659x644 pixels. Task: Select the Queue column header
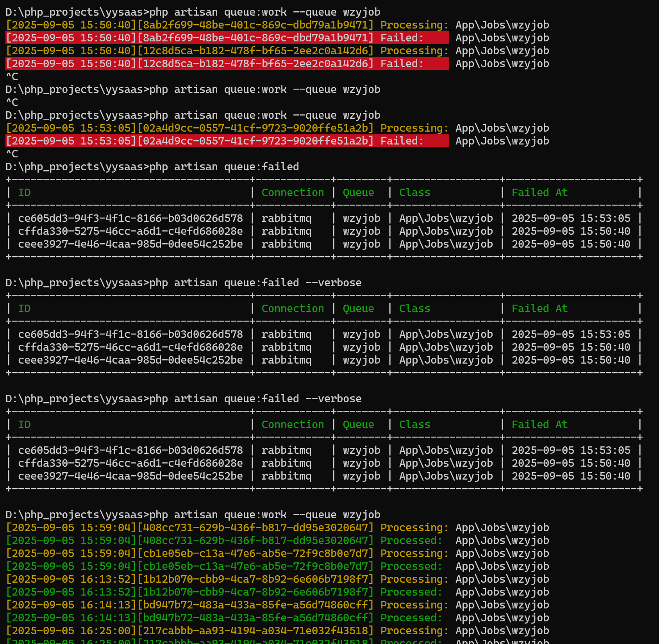point(358,192)
